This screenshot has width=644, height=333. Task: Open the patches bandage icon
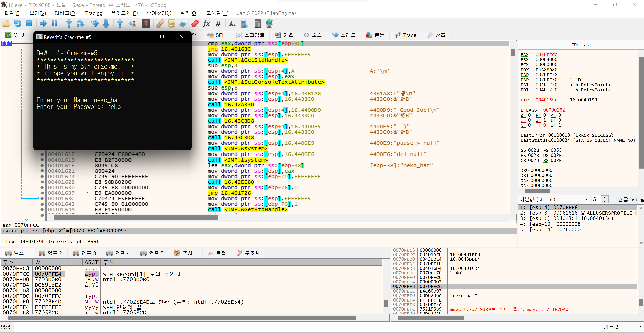[160, 24]
